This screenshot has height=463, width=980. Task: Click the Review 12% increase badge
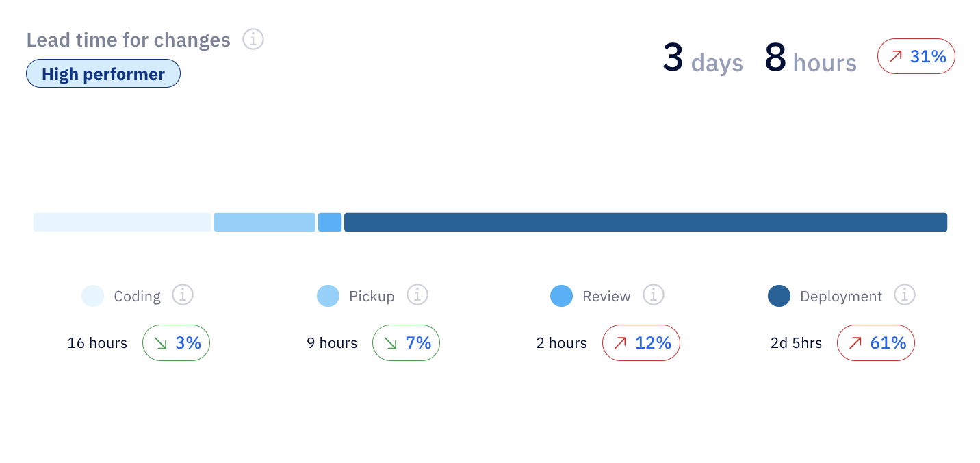tap(641, 342)
